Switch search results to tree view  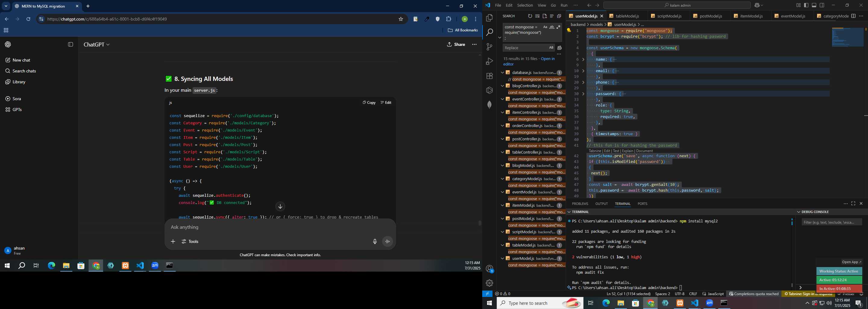pos(552,16)
